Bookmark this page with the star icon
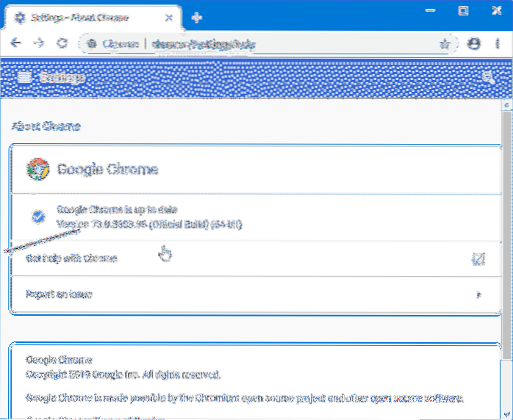Screen dimensions: 513x420 (445, 44)
